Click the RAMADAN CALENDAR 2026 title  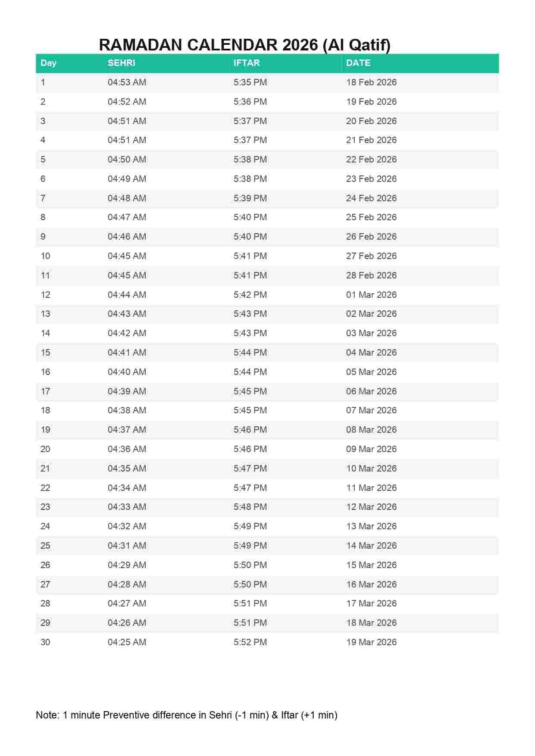[244, 45]
